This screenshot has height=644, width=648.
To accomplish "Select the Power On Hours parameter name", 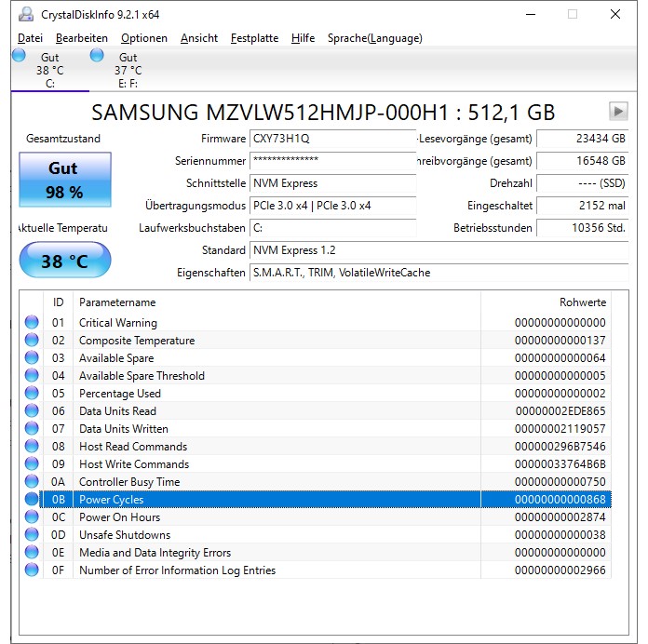I will coord(120,517).
